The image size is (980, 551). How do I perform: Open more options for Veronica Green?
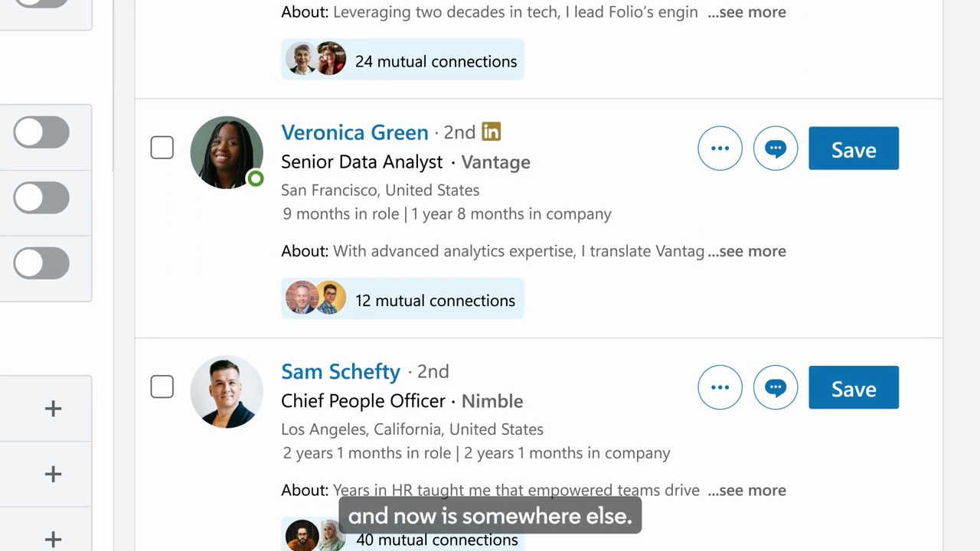pyautogui.click(x=720, y=148)
